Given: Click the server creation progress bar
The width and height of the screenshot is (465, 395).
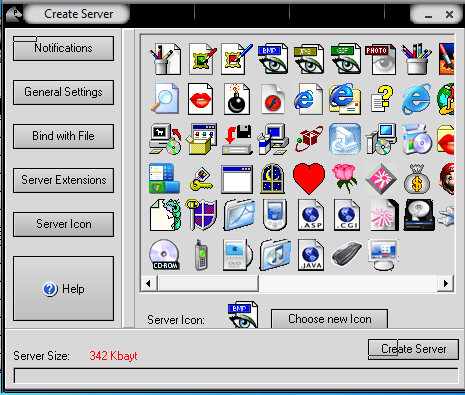Looking at the screenshot, I should [x=236, y=376].
